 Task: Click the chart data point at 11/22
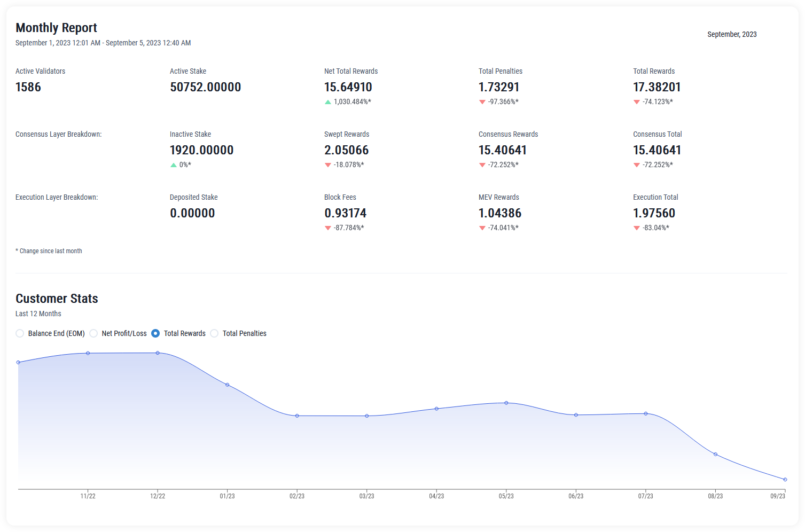[88, 353]
